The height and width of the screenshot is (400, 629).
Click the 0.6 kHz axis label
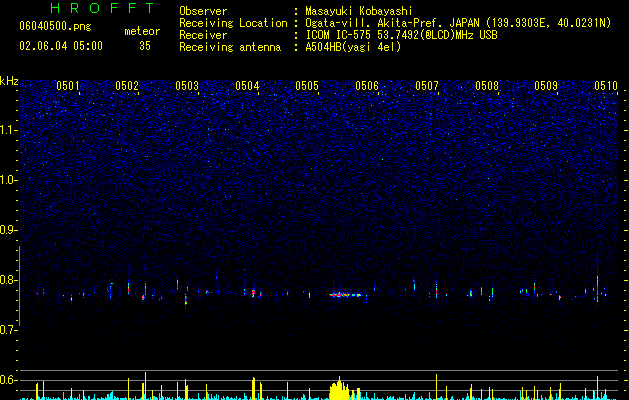click(x=9, y=380)
